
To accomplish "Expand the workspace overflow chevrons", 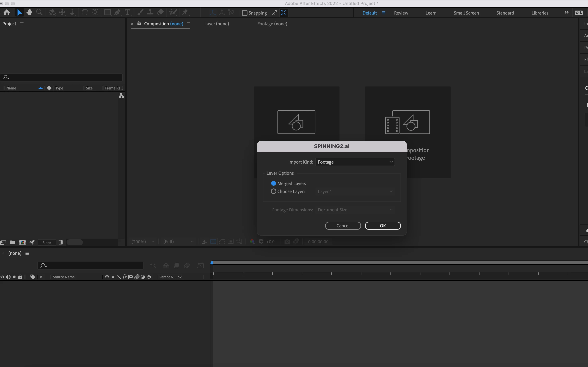I will (566, 12).
